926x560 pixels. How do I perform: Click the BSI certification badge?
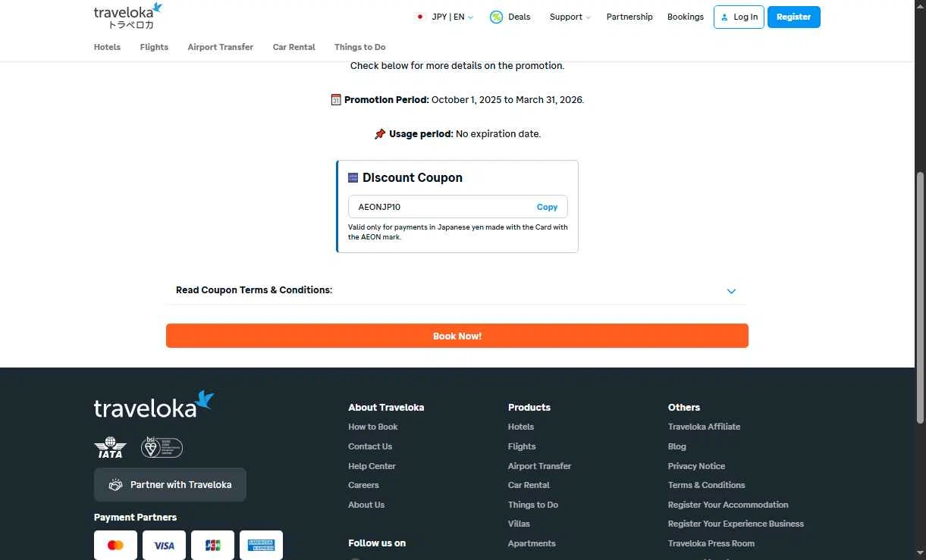(x=162, y=447)
